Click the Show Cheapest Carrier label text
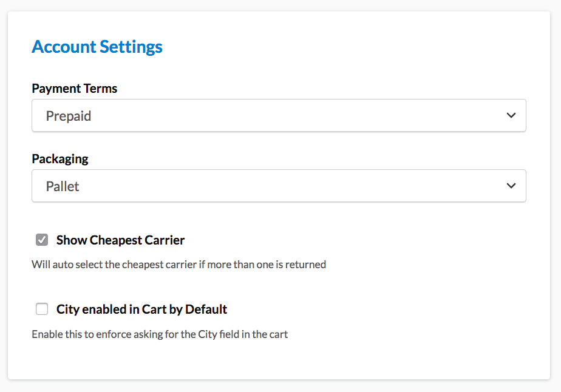561x392 pixels. coord(120,240)
